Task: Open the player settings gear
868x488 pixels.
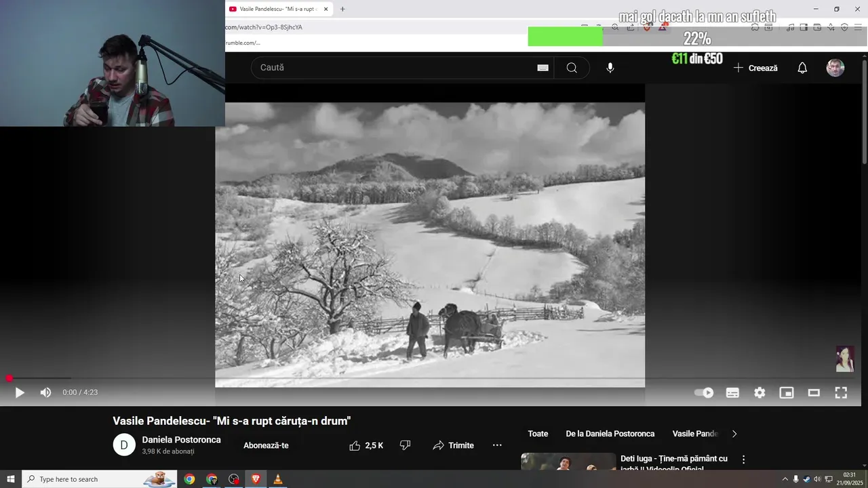Action: 759,392
